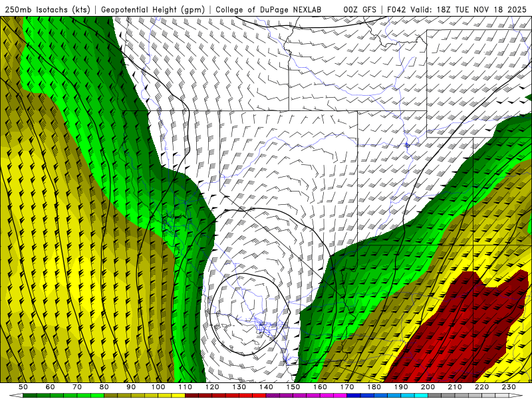Click the 90 knot label on the color scale
532x399 pixels.
[x=131, y=387]
